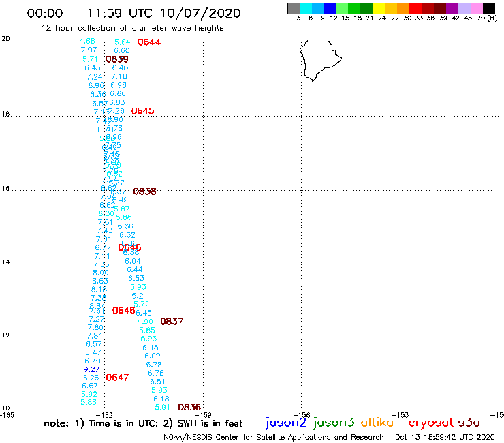Click the note stating SWH is in feet
Image resolution: width=504 pixels, height=443 pixels.
[203, 423]
